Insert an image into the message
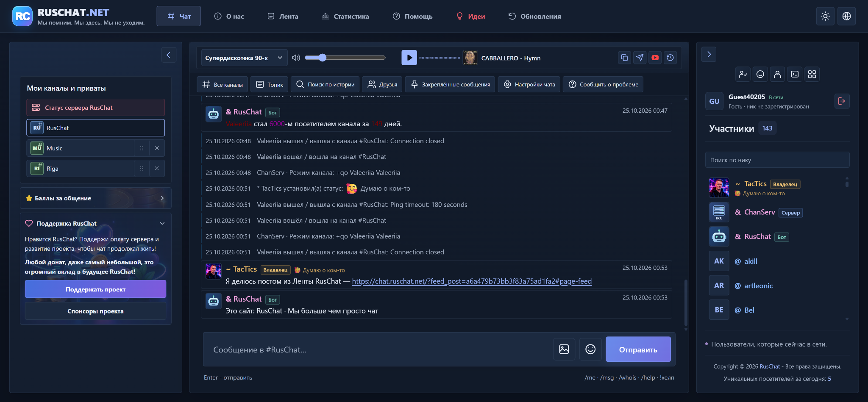Image resolution: width=868 pixels, height=402 pixels. [564, 349]
